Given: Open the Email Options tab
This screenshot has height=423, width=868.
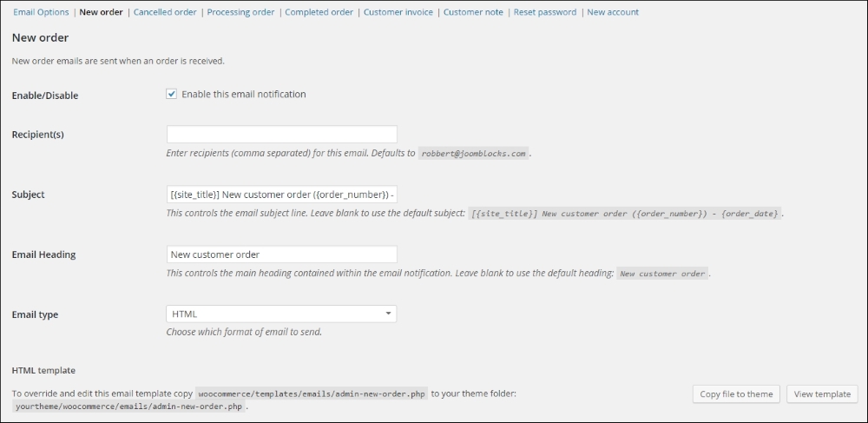Looking at the screenshot, I should click(41, 12).
